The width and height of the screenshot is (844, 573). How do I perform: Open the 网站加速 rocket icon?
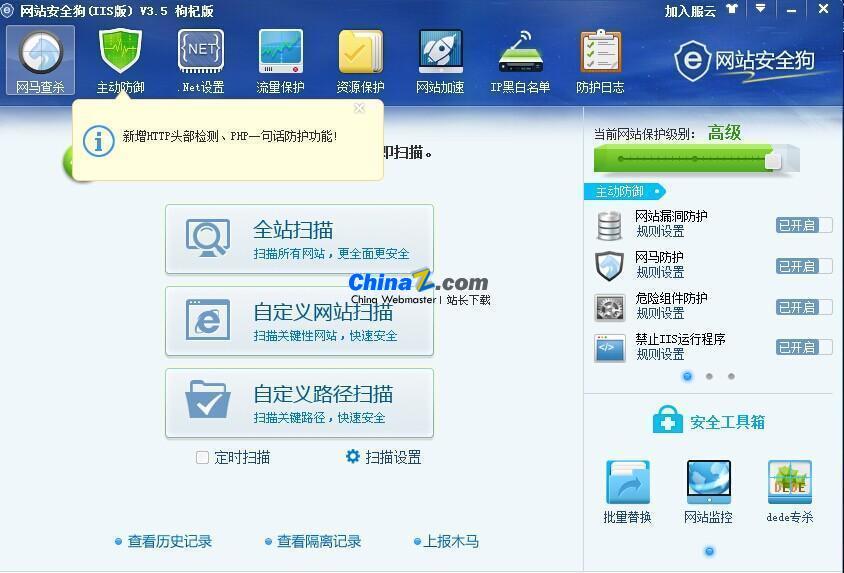[x=440, y=60]
